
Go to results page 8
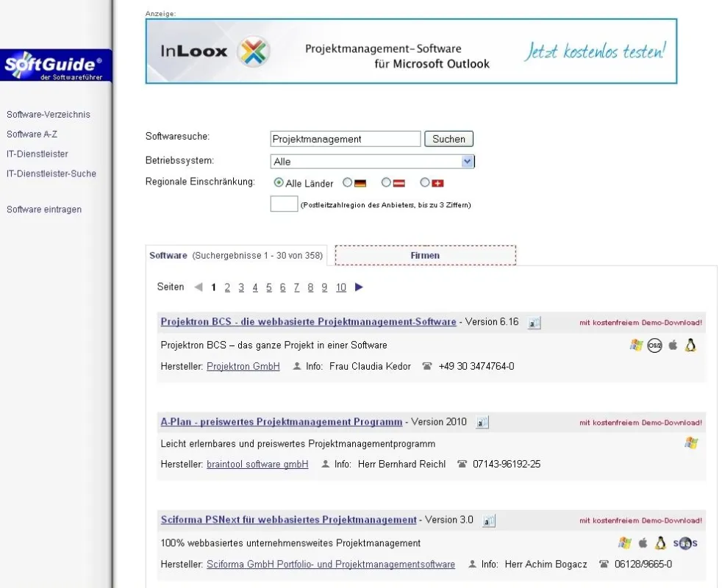[x=310, y=288]
